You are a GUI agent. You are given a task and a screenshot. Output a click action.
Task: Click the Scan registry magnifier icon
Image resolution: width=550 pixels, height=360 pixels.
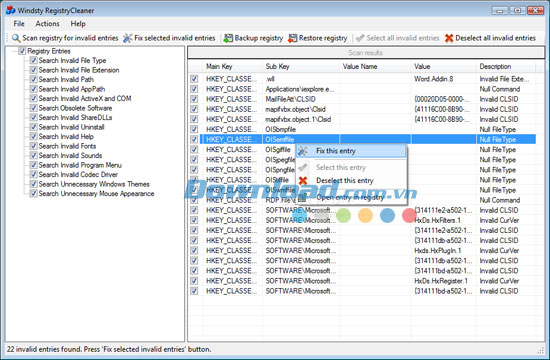[x=16, y=38]
